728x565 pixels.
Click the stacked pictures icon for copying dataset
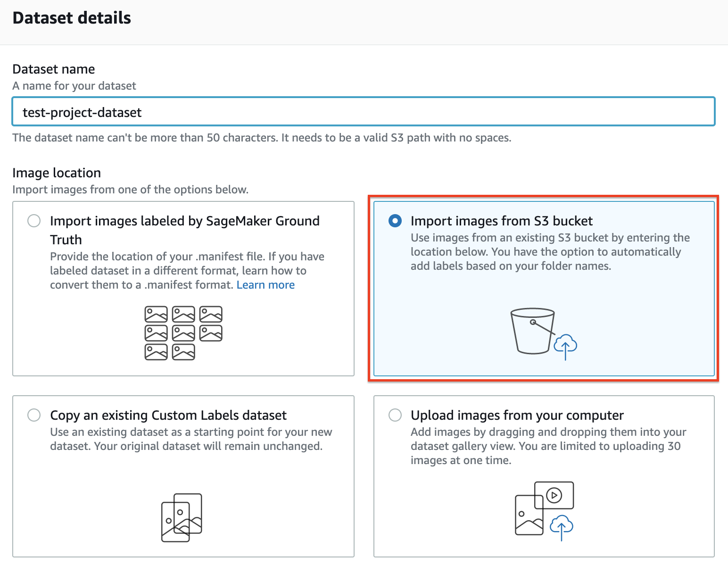coord(182,517)
